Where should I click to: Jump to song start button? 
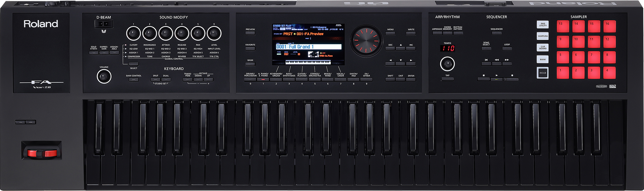pos(486,64)
